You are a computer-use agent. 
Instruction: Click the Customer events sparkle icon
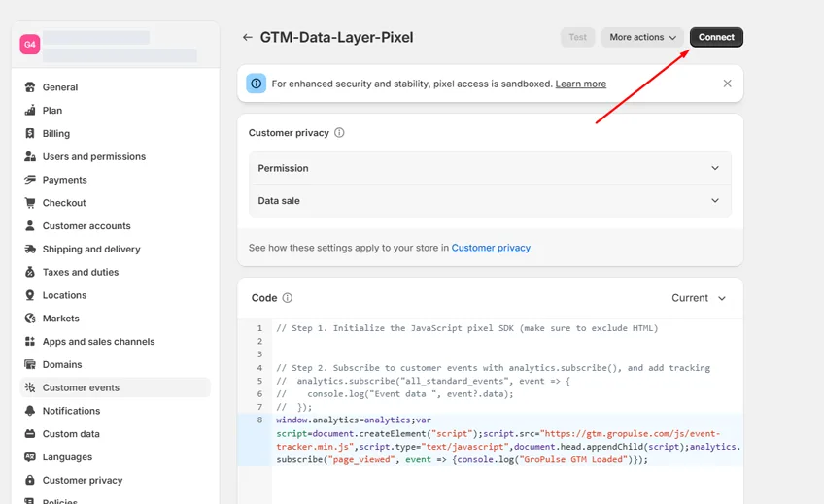(x=30, y=387)
